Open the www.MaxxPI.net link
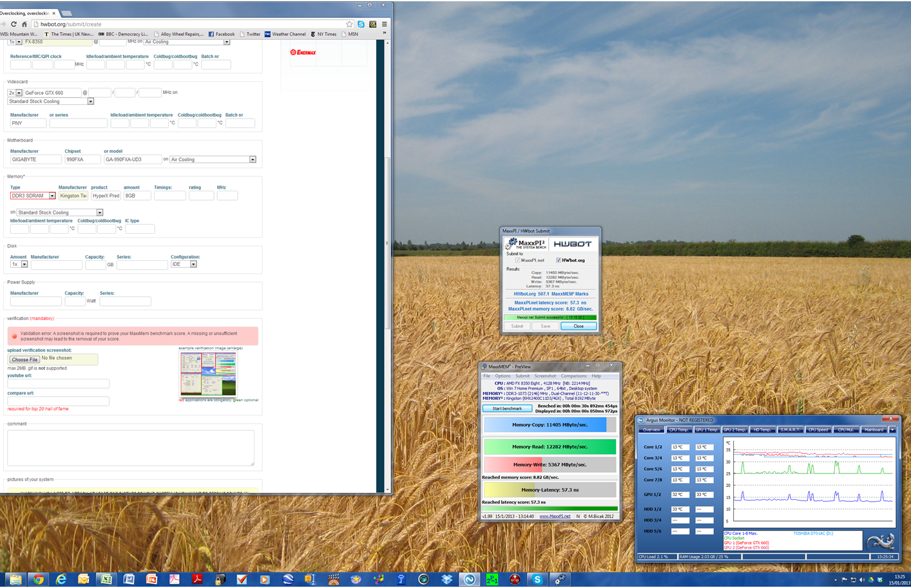Viewport: 911px width, 588px height. coord(555,517)
